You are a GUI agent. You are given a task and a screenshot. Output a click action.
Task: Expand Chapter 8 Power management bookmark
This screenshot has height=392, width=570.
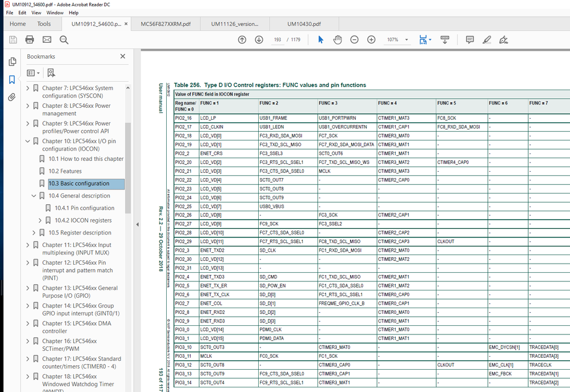pos(27,106)
